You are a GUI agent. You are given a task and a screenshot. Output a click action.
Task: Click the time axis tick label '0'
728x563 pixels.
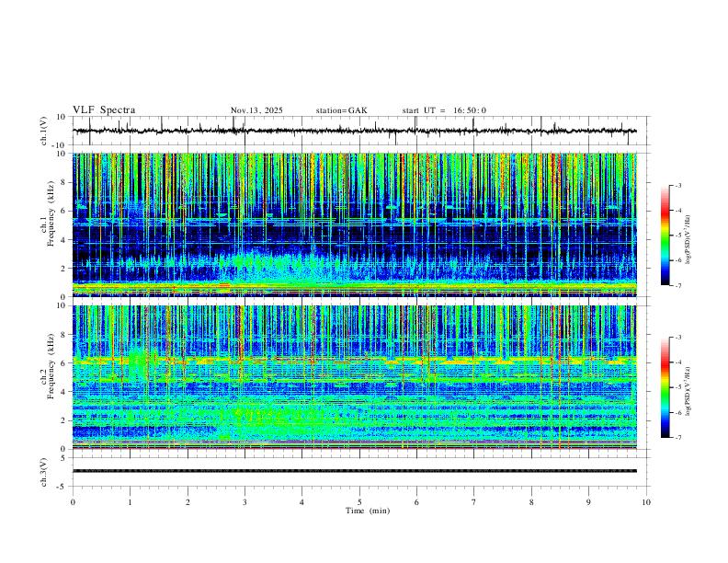(73, 502)
